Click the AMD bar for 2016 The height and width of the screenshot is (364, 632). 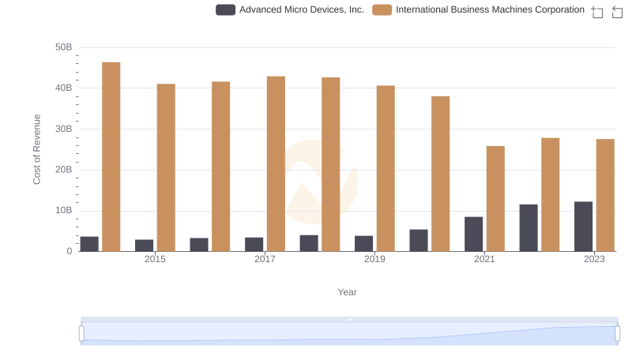point(199,245)
